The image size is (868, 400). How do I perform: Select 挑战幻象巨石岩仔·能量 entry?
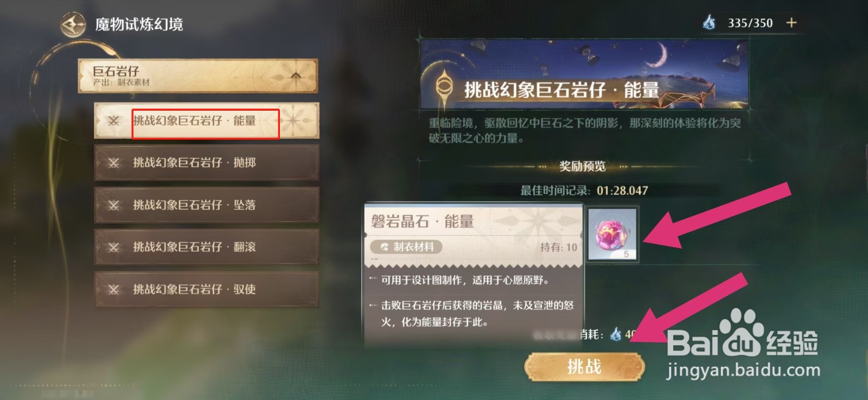(207, 120)
